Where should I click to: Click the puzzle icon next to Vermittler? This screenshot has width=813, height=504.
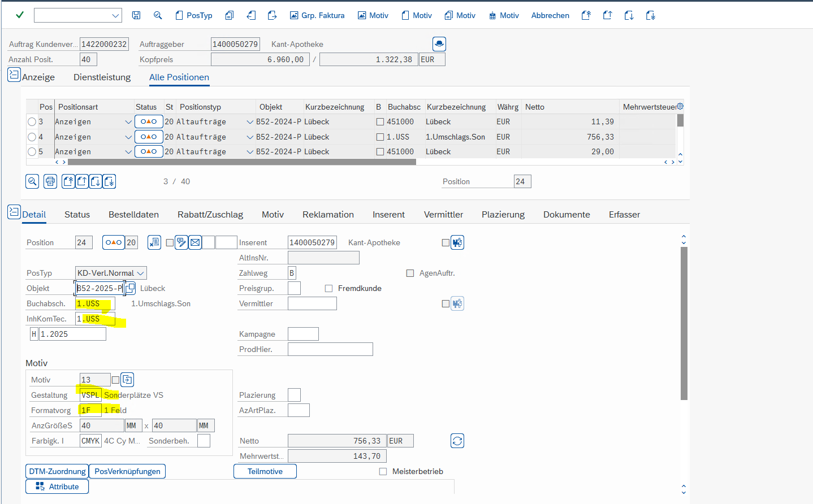point(457,303)
